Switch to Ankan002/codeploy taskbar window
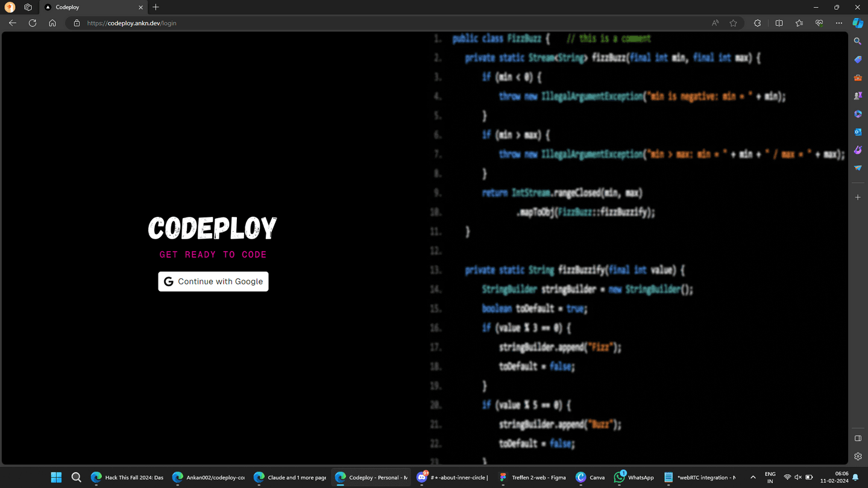868x488 pixels. [x=209, y=477]
